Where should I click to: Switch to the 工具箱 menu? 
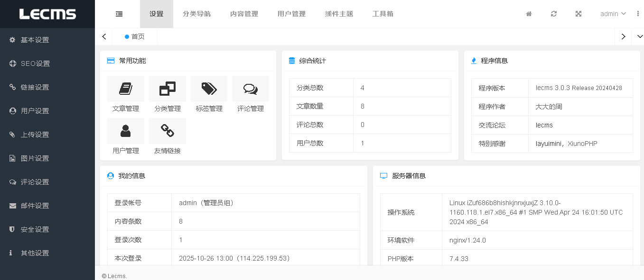383,14
